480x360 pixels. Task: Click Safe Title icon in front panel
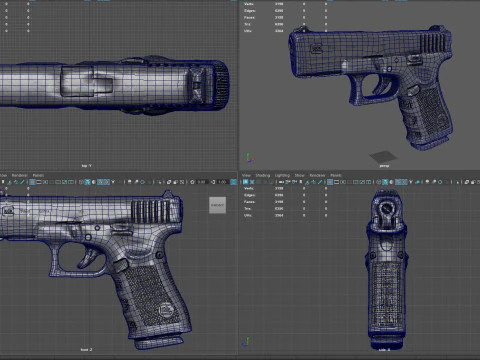[x=71, y=182]
